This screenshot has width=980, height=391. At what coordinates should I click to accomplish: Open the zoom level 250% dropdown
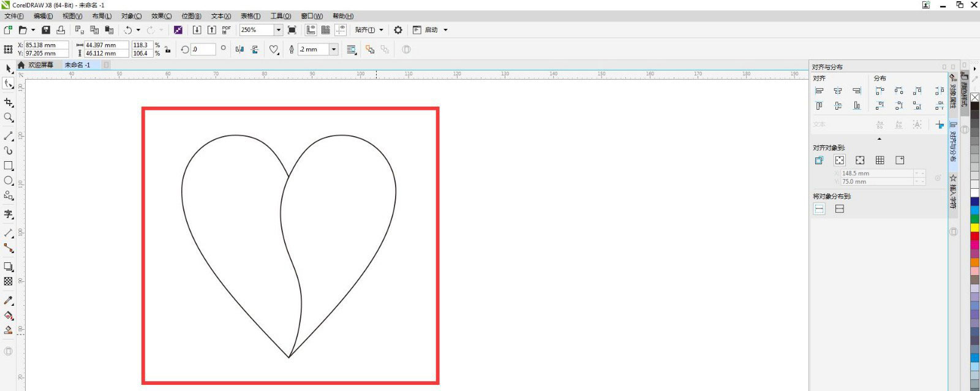(278, 30)
